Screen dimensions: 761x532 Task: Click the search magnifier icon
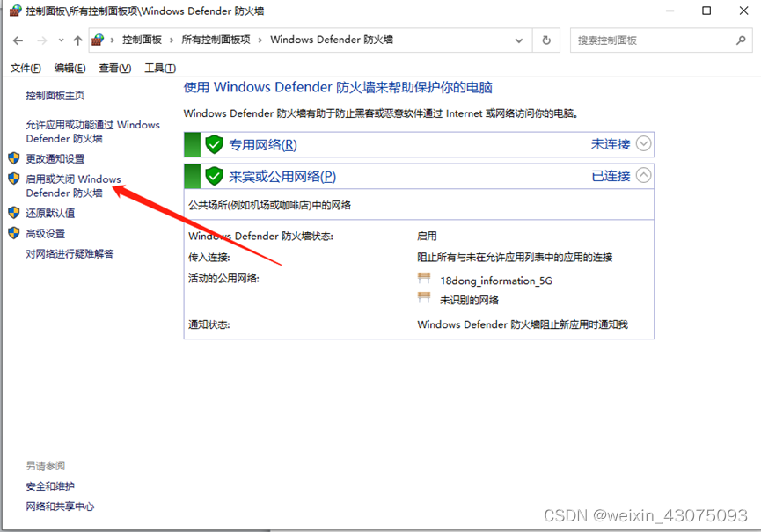[x=741, y=40]
